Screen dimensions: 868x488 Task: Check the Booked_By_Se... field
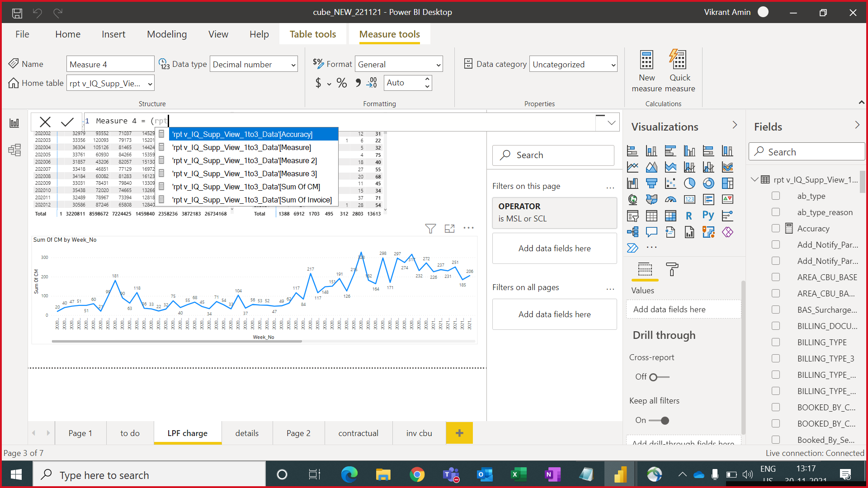[776, 440]
